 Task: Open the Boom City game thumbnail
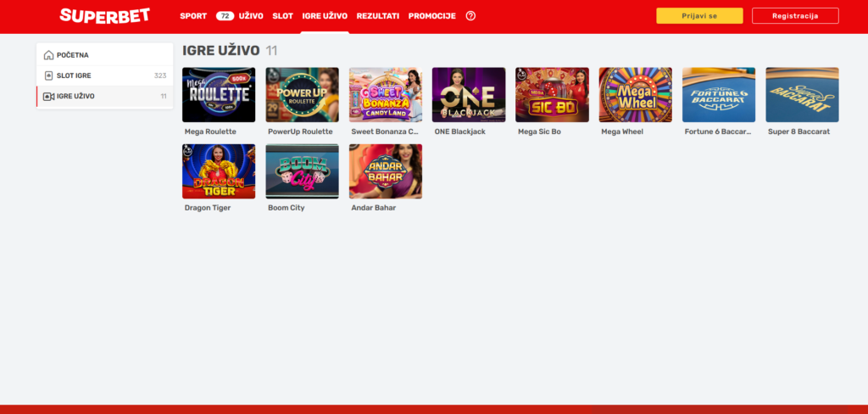303,171
